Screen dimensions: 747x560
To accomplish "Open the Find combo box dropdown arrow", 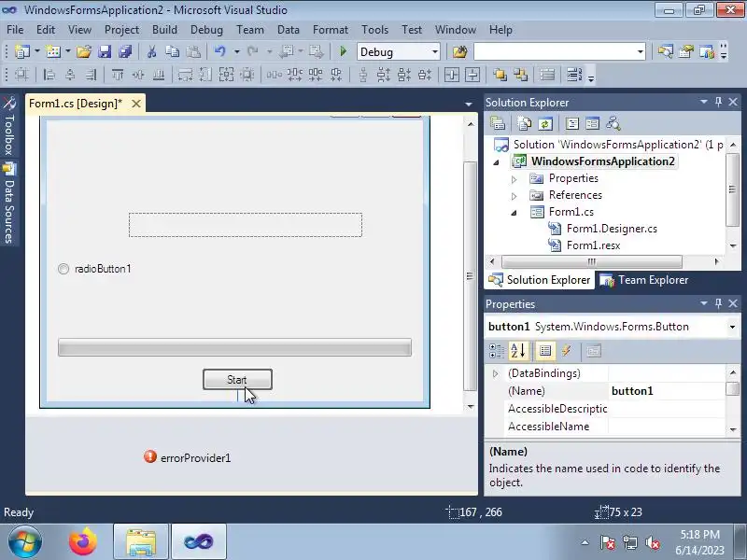I will pyautogui.click(x=641, y=52).
